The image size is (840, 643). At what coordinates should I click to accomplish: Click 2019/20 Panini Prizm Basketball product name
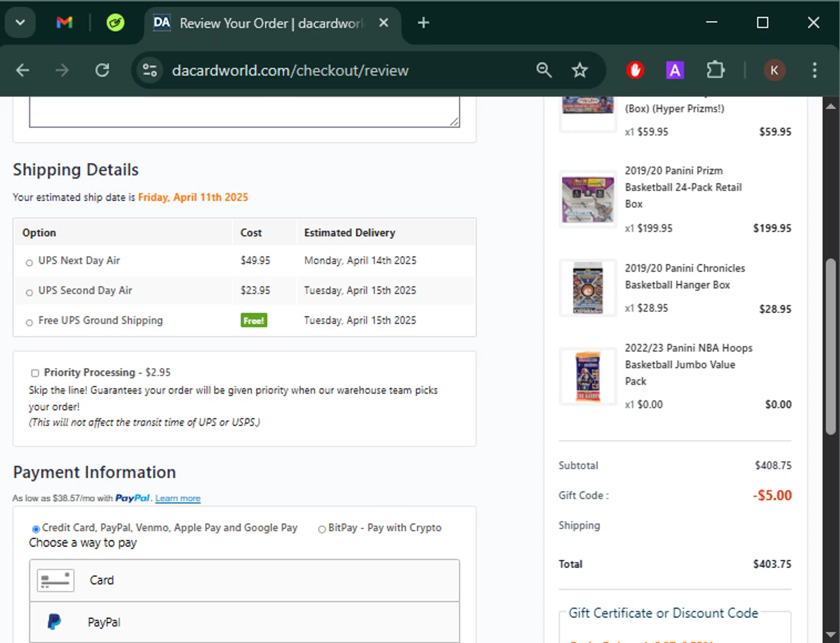click(683, 187)
